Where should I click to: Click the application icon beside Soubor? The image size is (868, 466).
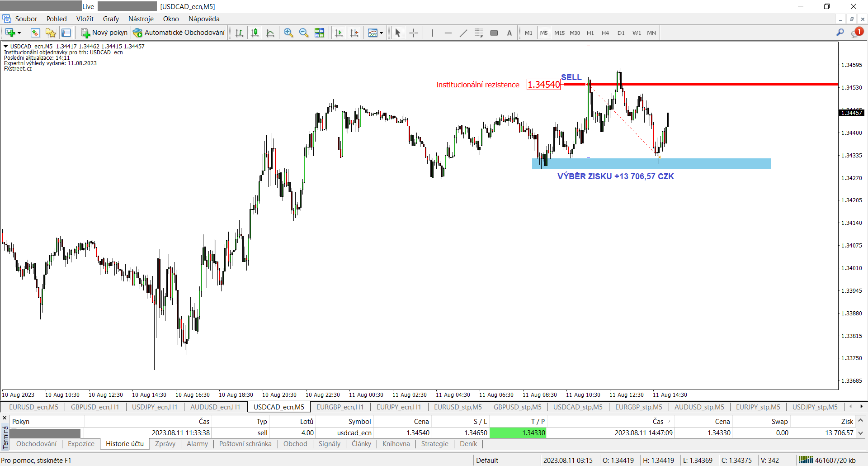pos(7,19)
